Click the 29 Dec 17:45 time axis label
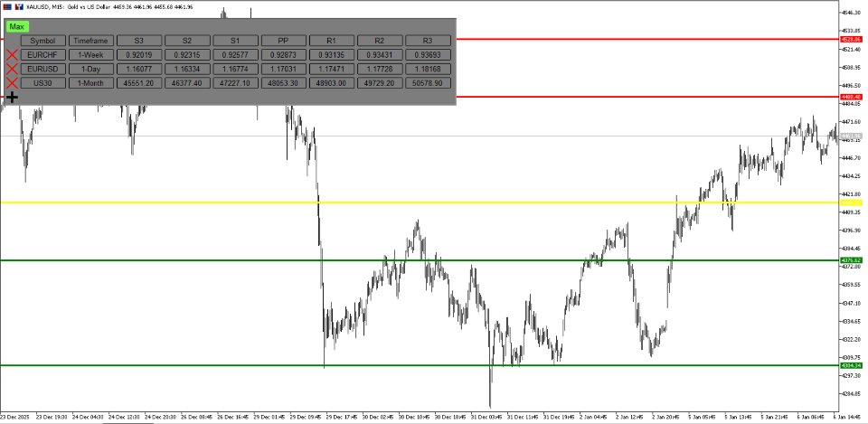The height and width of the screenshot is (424, 868). coord(344,416)
